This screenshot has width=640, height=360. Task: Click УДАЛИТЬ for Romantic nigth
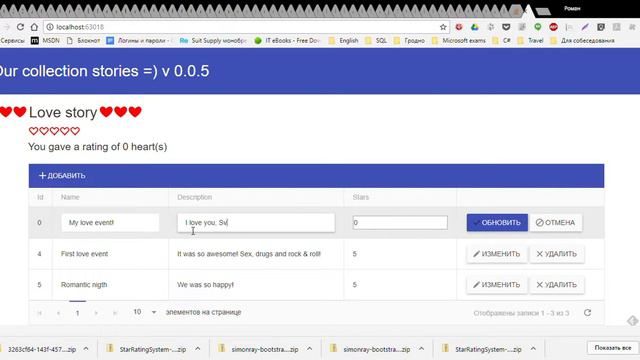[x=556, y=285]
